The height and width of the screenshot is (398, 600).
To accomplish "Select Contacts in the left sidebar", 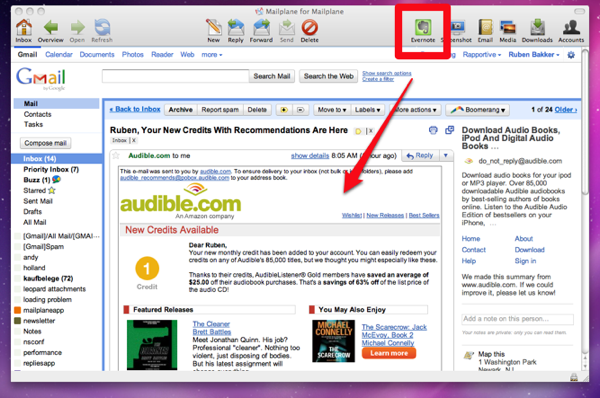I will (38, 114).
